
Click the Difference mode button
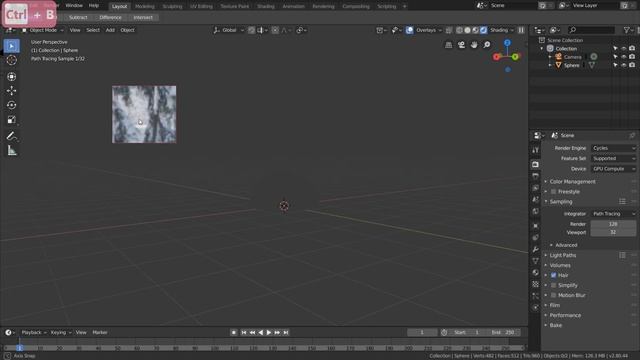click(110, 18)
